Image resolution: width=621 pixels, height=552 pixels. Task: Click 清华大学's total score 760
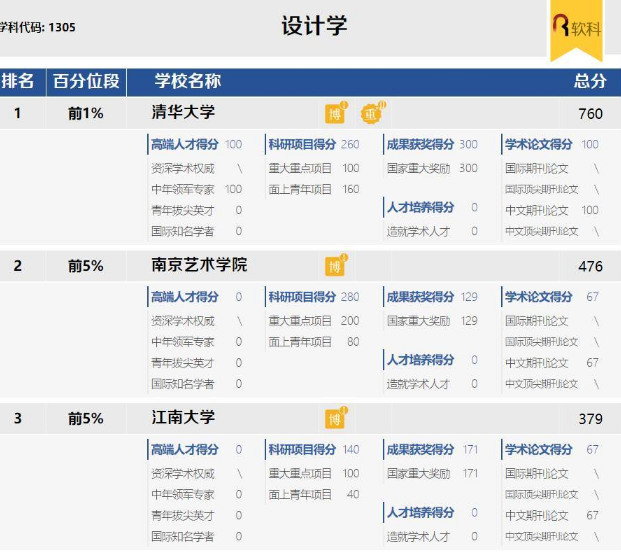click(x=590, y=114)
